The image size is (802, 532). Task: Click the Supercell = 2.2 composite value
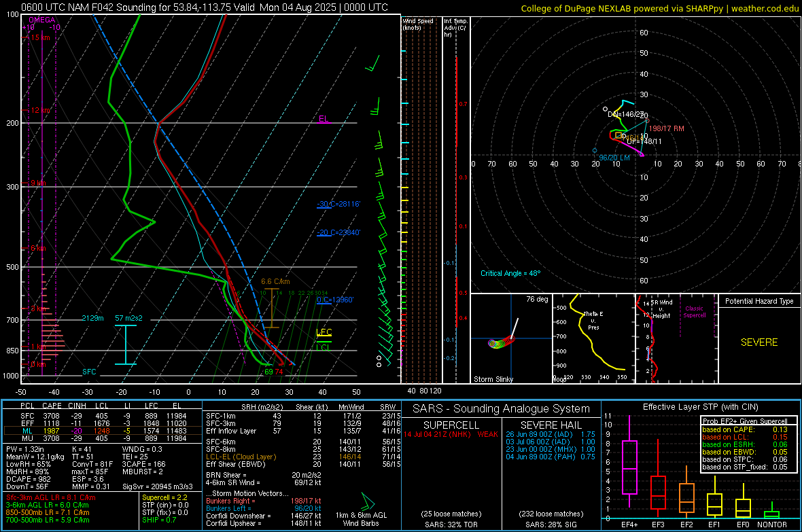164,497
